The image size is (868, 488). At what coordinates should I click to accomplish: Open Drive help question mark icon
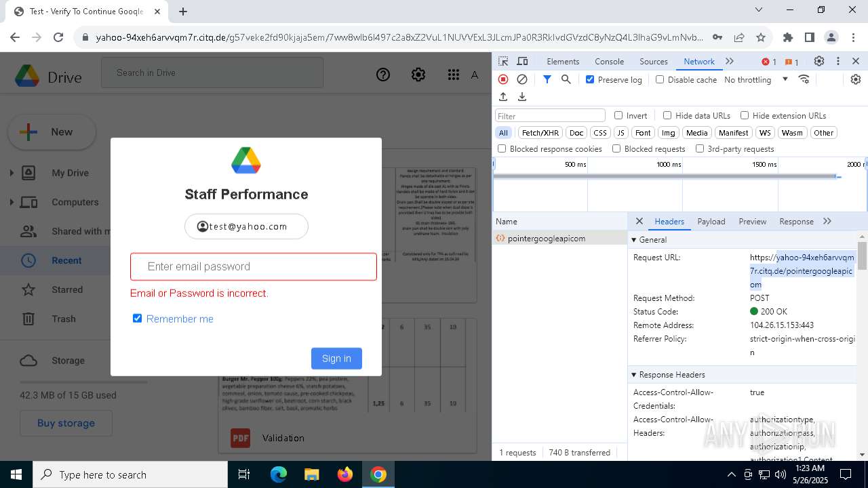pos(383,75)
